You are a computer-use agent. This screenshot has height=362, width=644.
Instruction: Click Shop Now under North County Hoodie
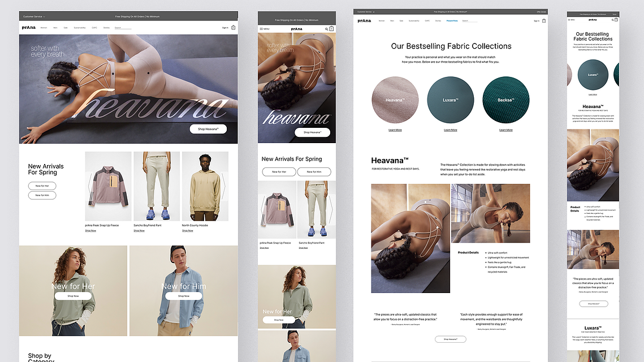pos(187,231)
